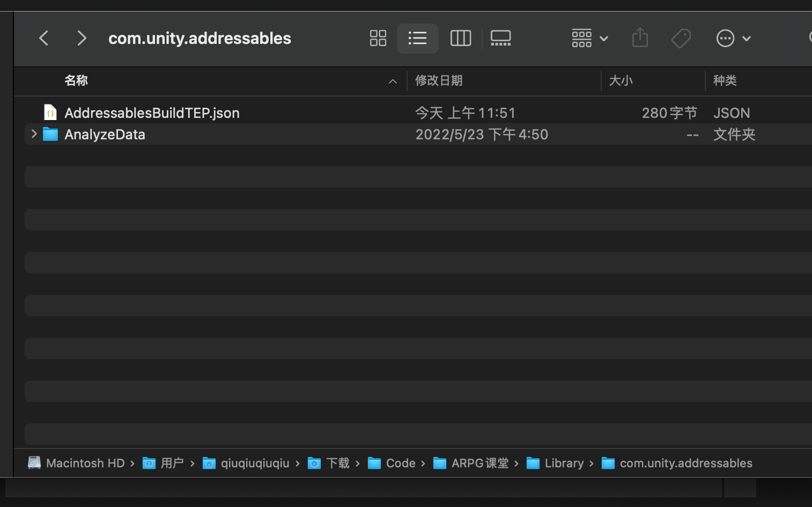Open ARPG课堂 folder in the path bar
This screenshot has height=507, width=812.
pos(471,463)
